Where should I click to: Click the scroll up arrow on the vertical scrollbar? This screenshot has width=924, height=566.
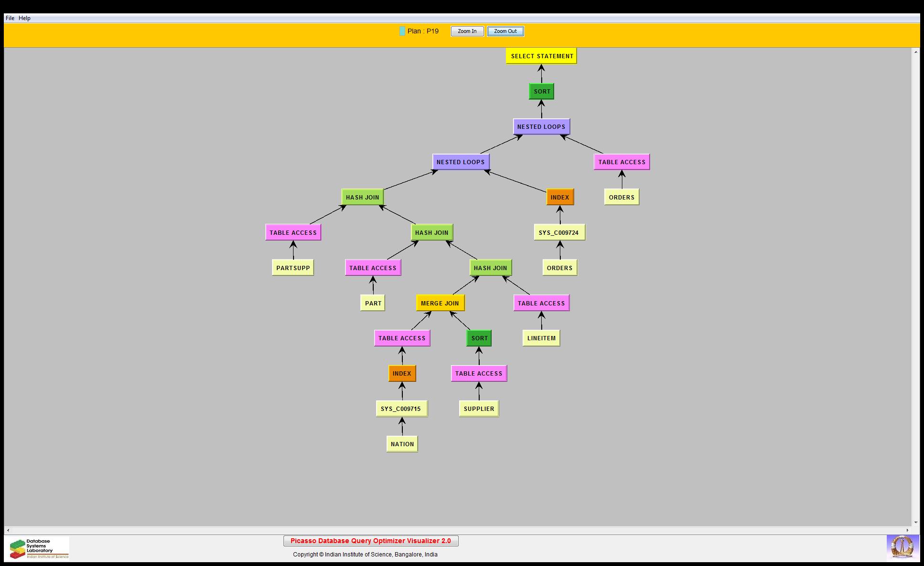(x=915, y=52)
